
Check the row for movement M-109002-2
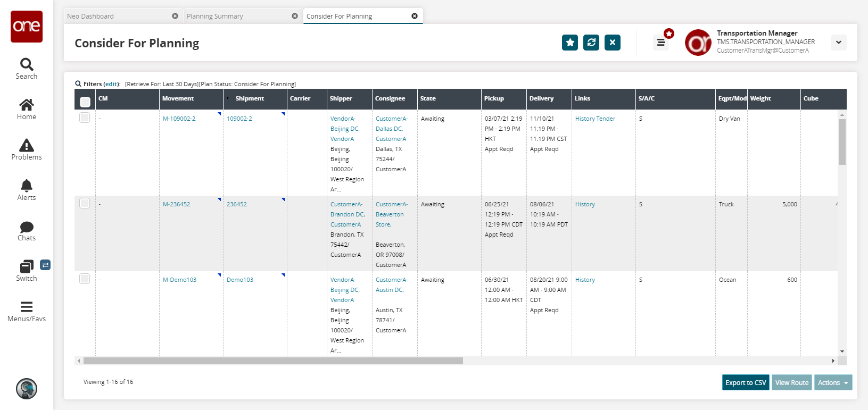point(85,118)
